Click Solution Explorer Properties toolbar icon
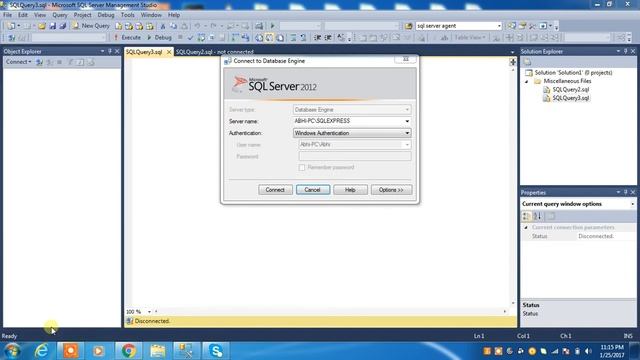Viewport: 640px width, 360px height. 527,62
